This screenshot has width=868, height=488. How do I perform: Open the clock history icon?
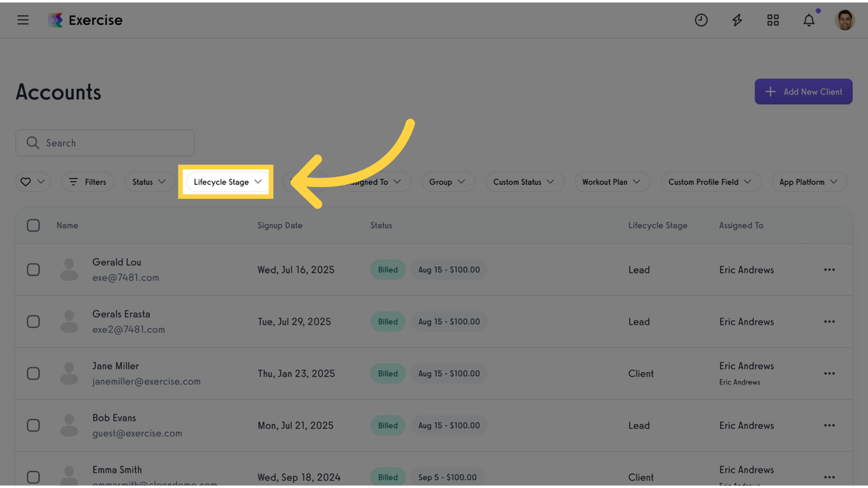pos(701,20)
